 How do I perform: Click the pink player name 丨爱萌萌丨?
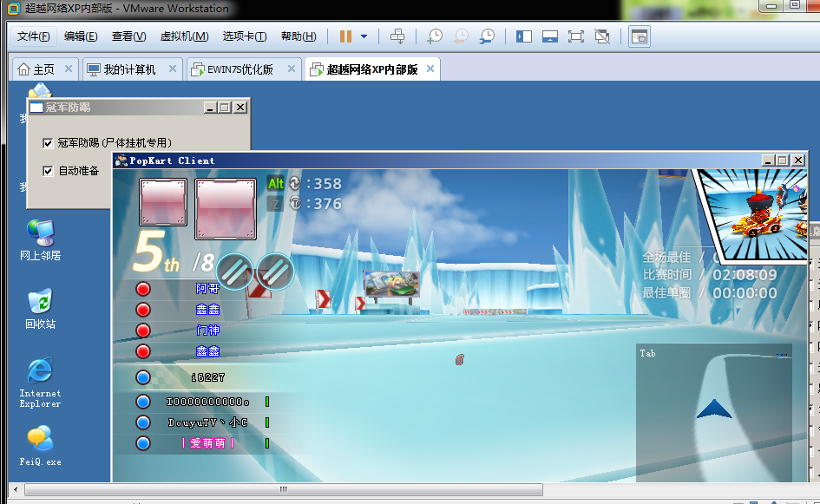click(207, 443)
